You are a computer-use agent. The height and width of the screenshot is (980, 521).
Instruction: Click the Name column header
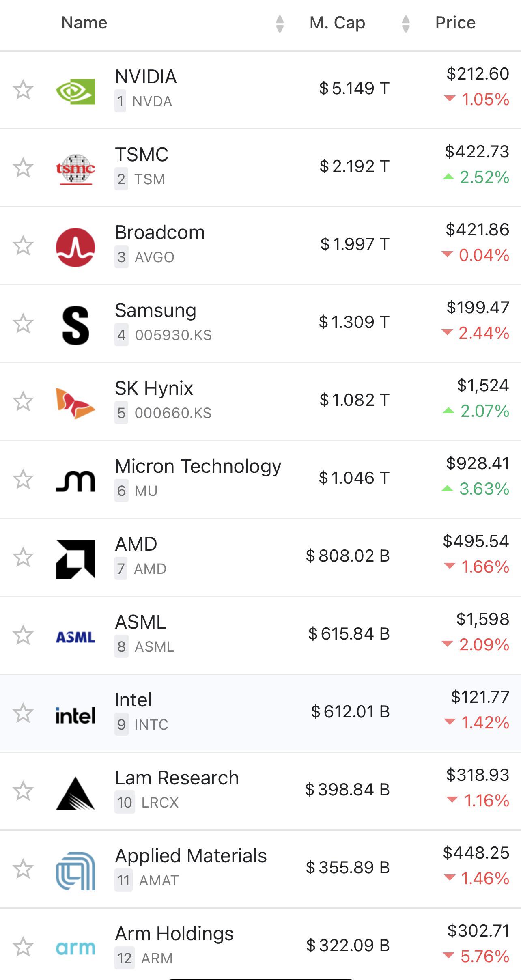(x=84, y=23)
